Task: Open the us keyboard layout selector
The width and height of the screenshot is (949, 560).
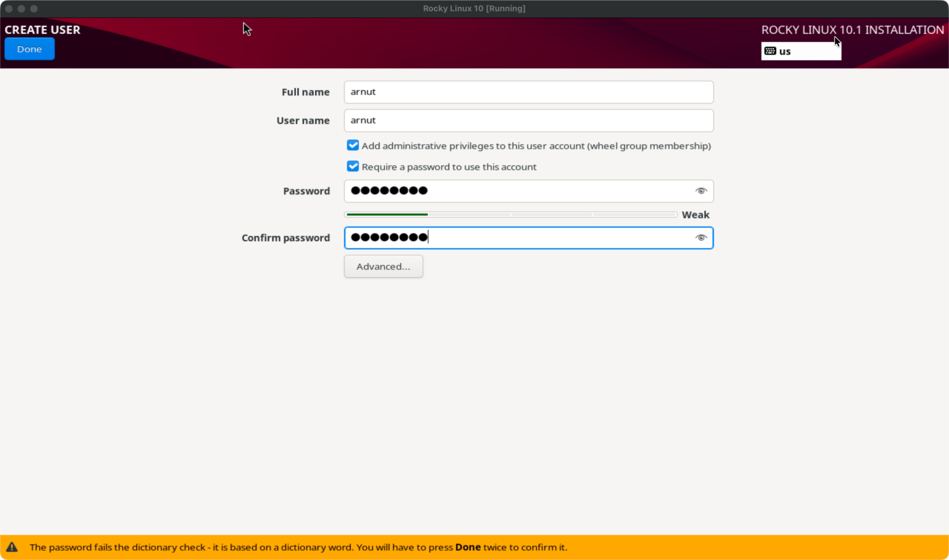Action: click(x=801, y=51)
